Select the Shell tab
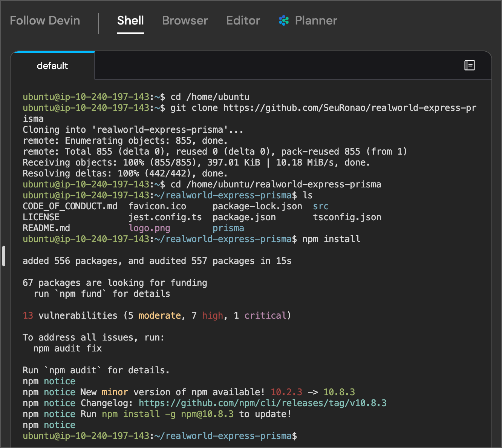Screen dimensions: 502x448 coord(130,20)
